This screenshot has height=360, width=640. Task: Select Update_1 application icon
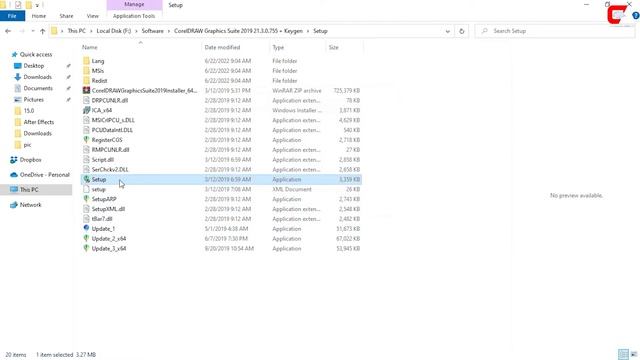coord(86,229)
